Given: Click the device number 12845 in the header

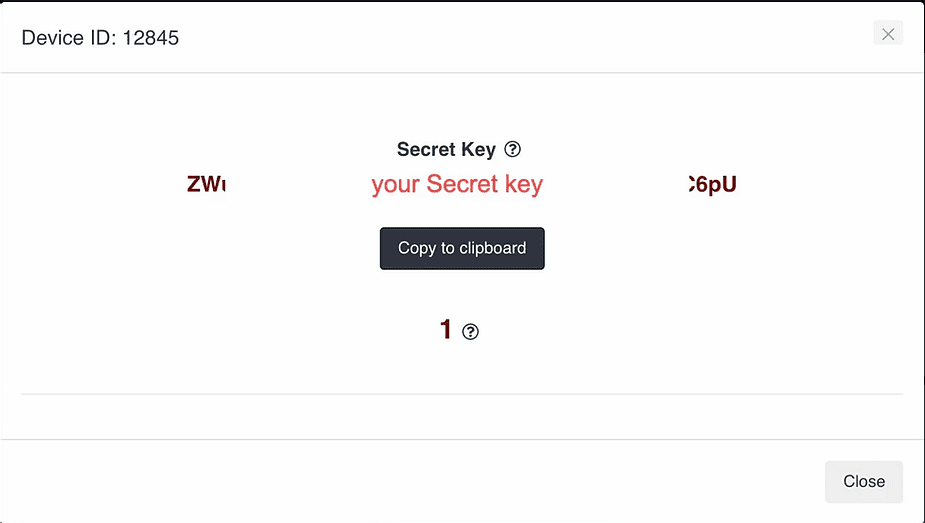Looking at the screenshot, I should [x=150, y=38].
